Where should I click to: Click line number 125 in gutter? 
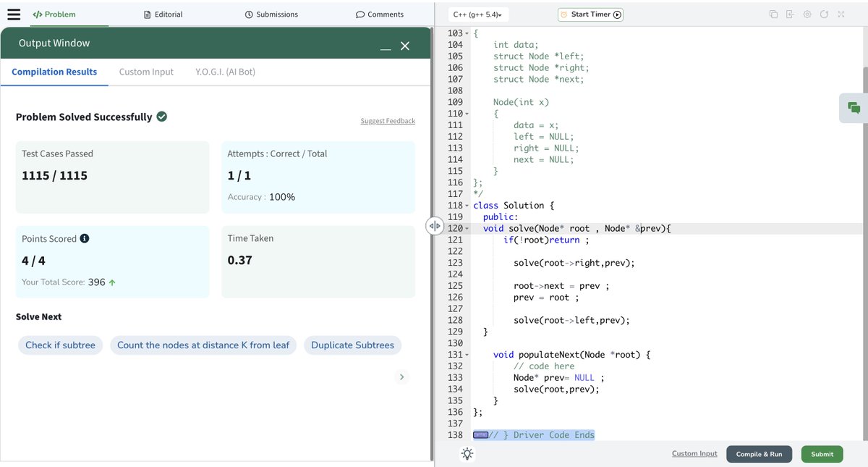[455, 286]
